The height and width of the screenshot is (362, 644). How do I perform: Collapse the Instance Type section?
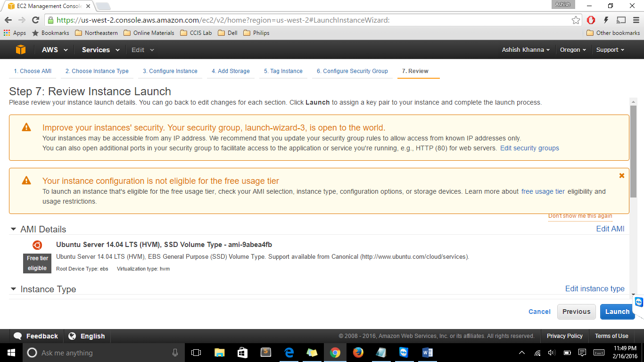(14, 289)
